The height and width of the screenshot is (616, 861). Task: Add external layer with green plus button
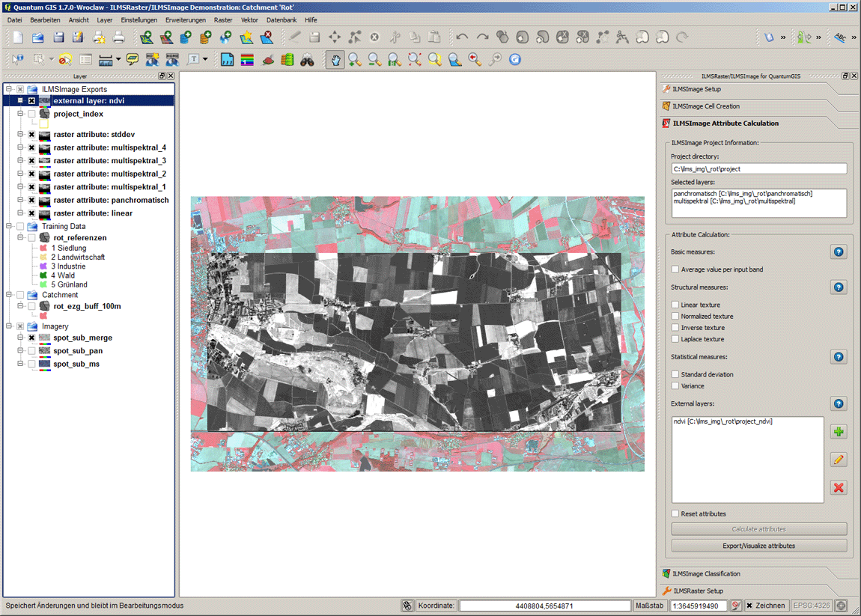click(839, 432)
